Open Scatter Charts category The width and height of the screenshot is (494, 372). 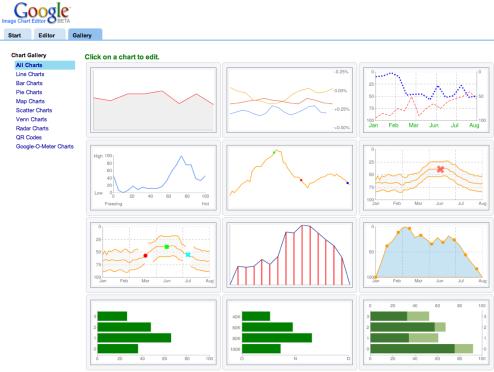click(34, 110)
